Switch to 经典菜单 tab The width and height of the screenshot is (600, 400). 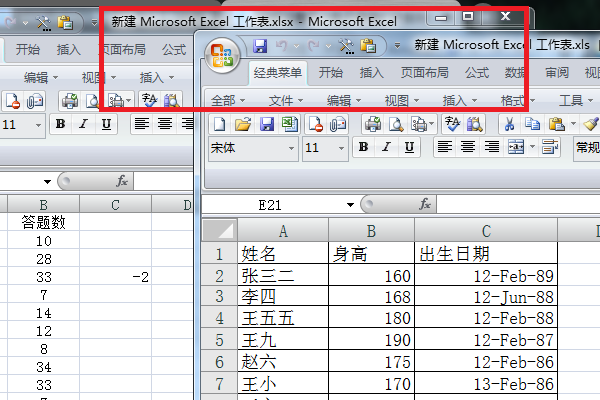[x=277, y=72]
